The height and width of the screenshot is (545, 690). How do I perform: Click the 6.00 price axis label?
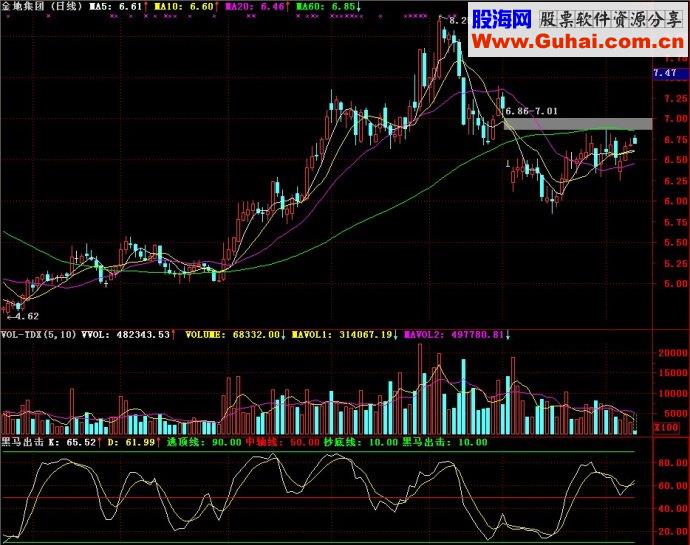675,201
